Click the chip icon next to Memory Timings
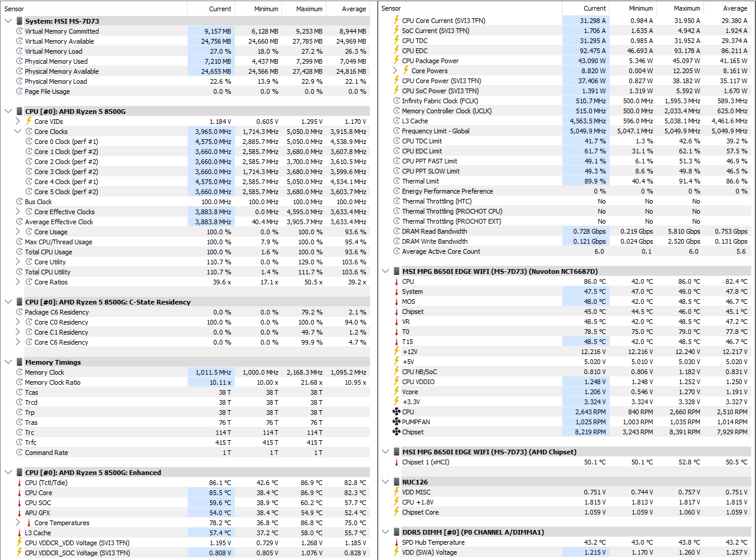756x560 pixels. 19,362
